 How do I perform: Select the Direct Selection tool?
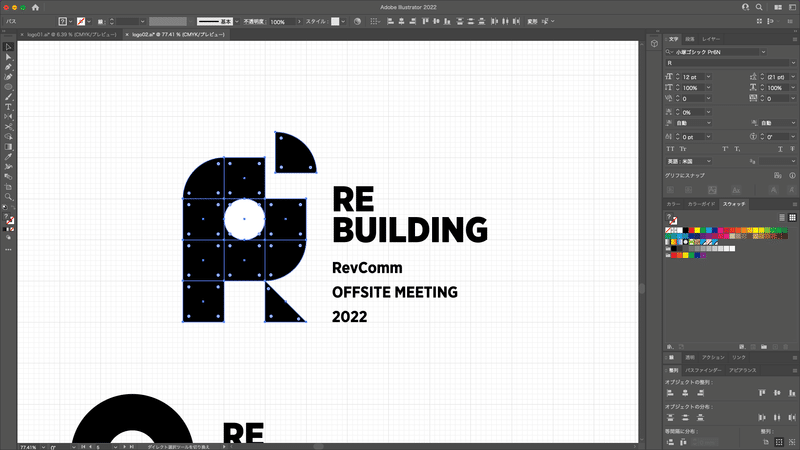8,57
